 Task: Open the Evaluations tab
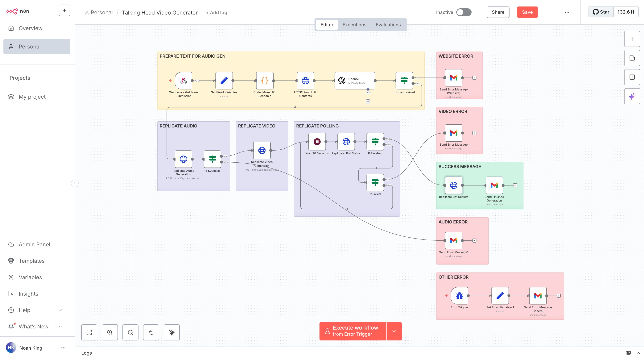click(388, 25)
